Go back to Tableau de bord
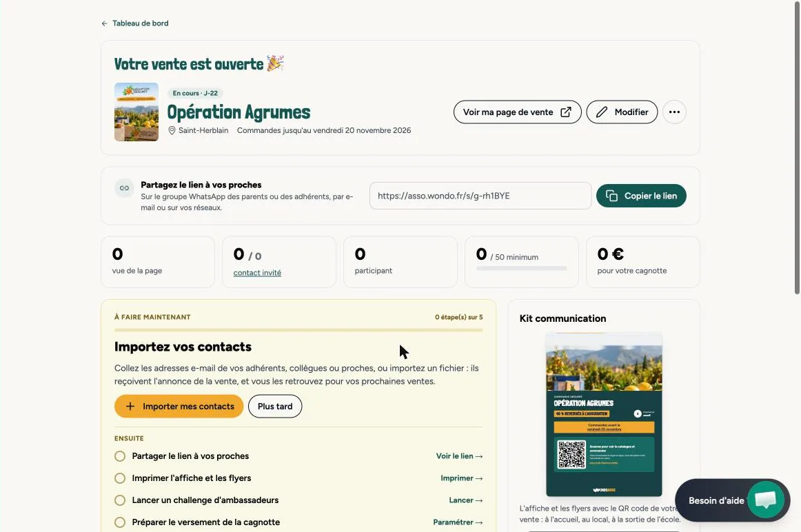The width and height of the screenshot is (801, 532). (135, 23)
